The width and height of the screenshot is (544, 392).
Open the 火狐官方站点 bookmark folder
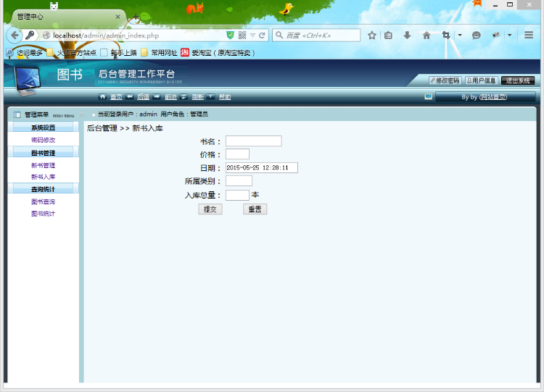[x=72, y=53]
